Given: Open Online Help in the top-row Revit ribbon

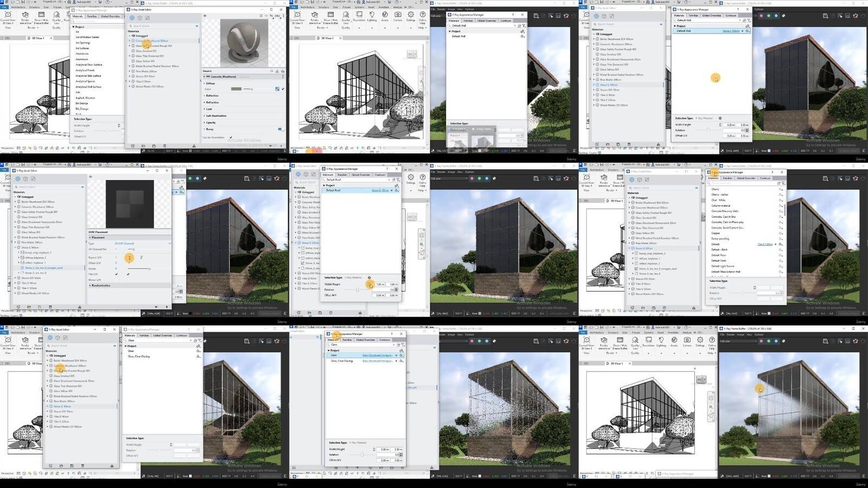Looking at the screenshot, I should click(423, 17).
